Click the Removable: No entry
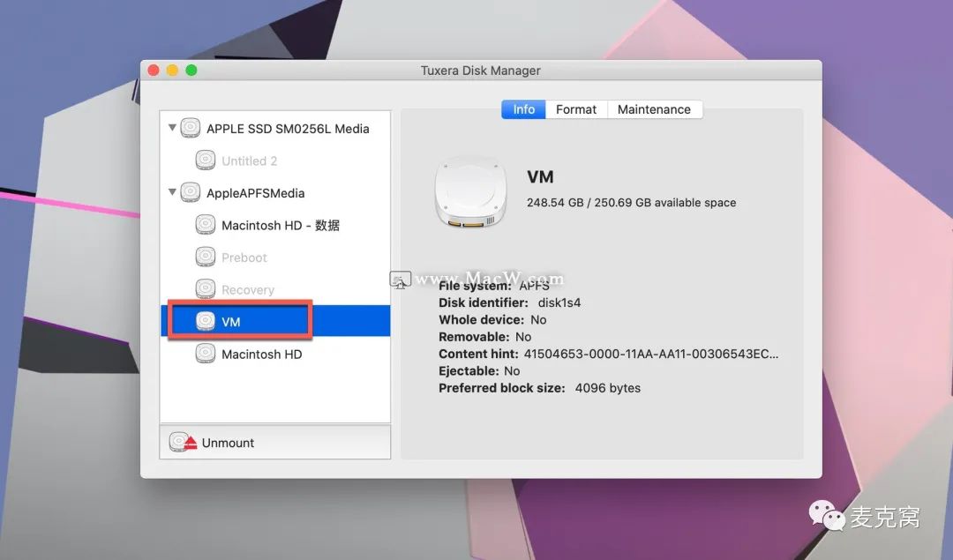The width and height of the screenshot is (953, 560). coord(485,337)
